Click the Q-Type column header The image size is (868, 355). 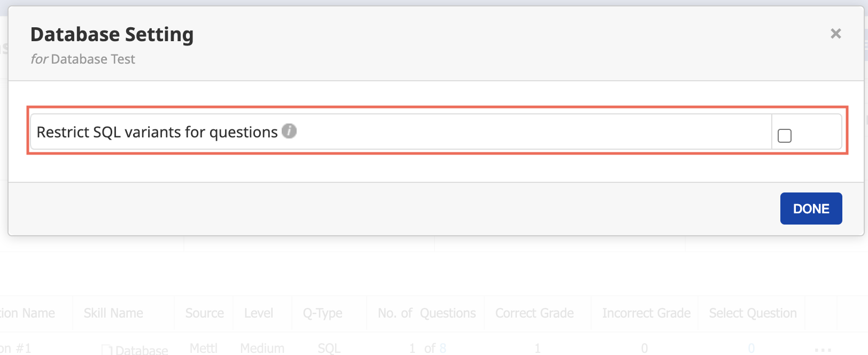coord(322,313)
